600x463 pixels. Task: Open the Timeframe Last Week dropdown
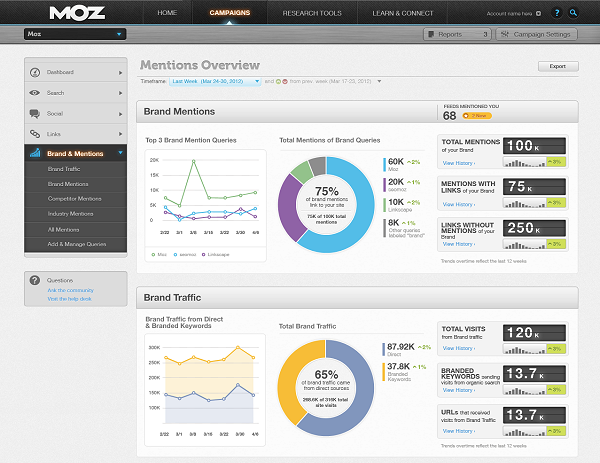pos(215,80)
